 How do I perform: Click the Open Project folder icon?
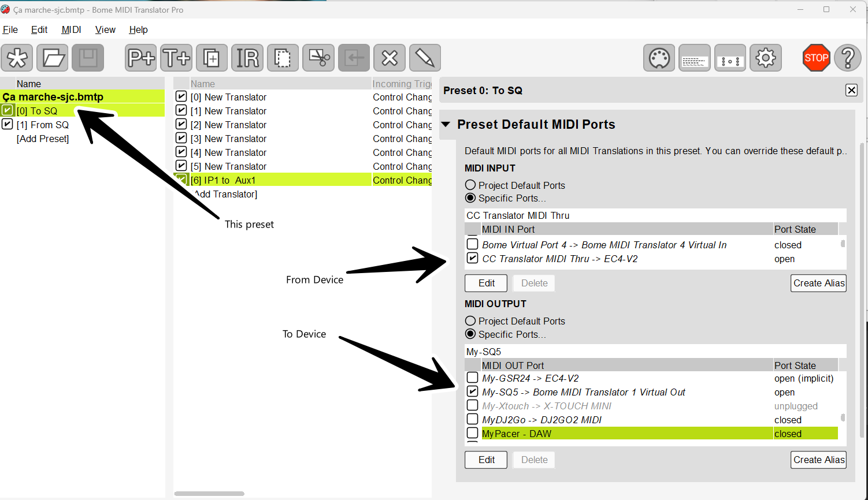[53, 58]
